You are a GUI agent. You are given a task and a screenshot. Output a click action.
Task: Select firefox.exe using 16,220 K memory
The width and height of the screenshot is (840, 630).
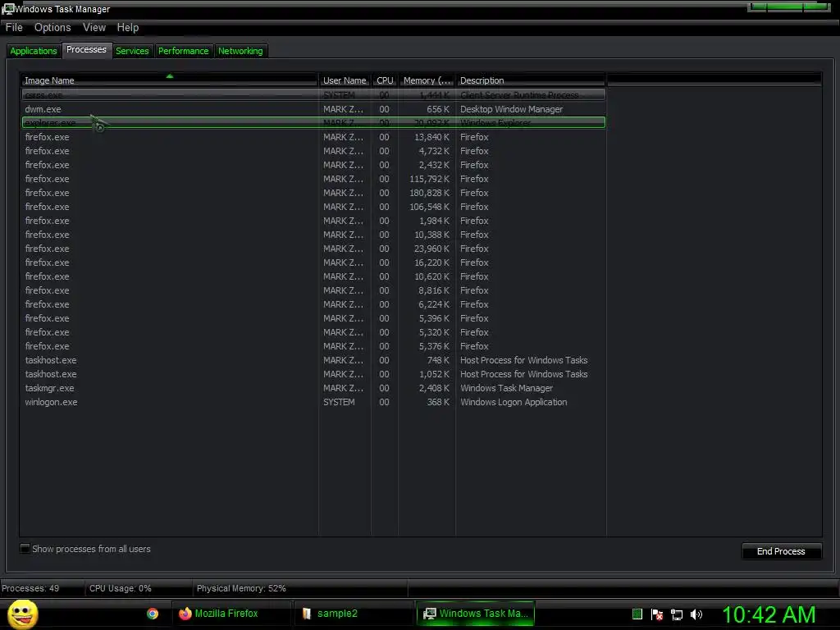pyautogui.click(x=313, y=262)
